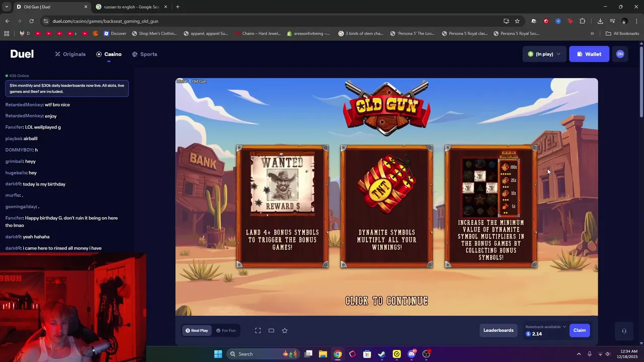Click username RetardedMonkey saying wtf bro nice
The width and height of the screenshot is (644, 362).
point(24,105)
